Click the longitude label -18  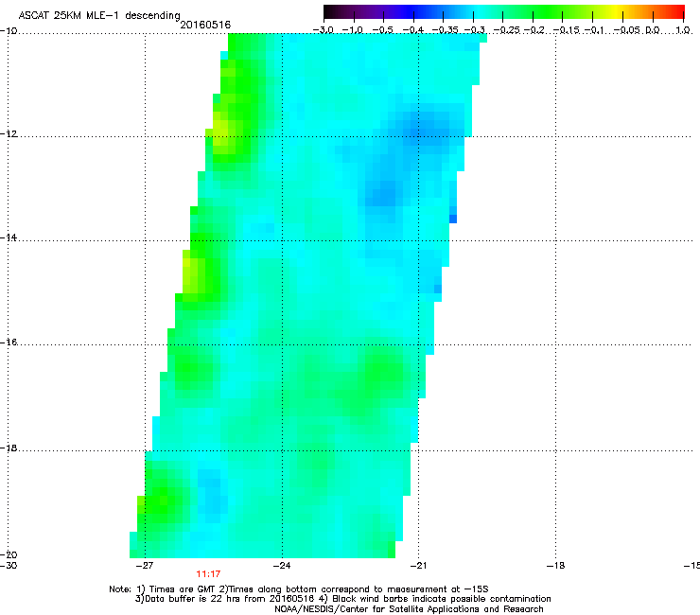555,566
